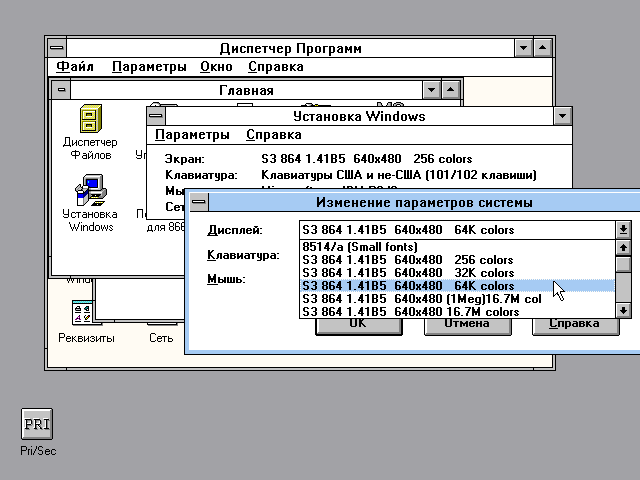640x480 pixels.
Task: Open control menu of Диспетчер Программ
Action: (x=57, y=48)
